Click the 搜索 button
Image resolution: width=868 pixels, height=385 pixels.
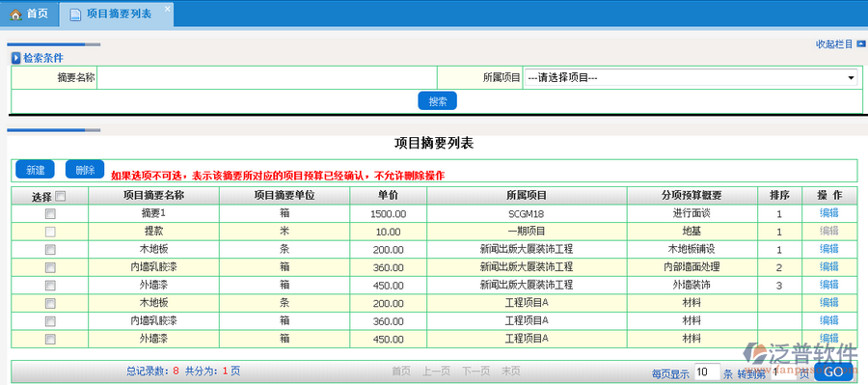pyautogui.click(x=437, y=101)
